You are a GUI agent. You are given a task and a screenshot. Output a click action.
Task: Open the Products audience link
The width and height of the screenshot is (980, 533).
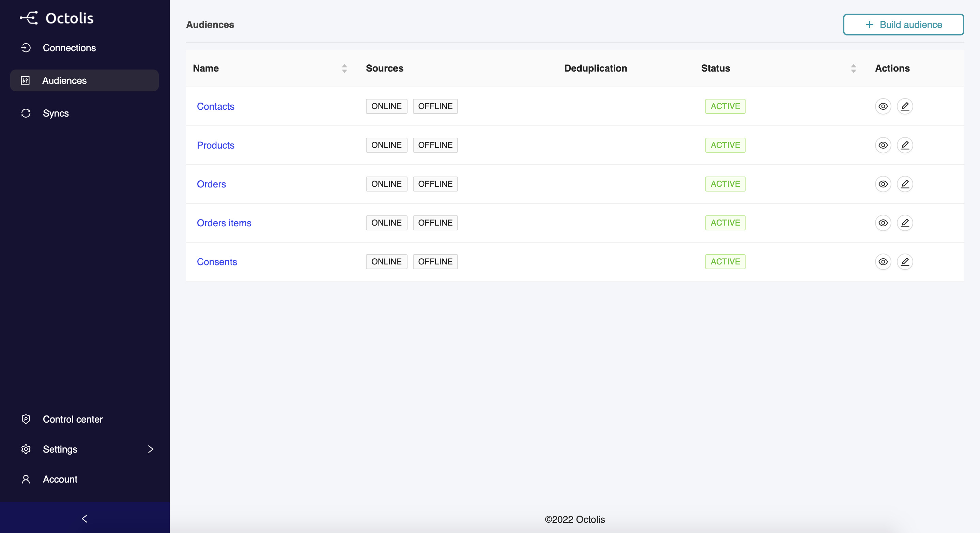(215, 145)
